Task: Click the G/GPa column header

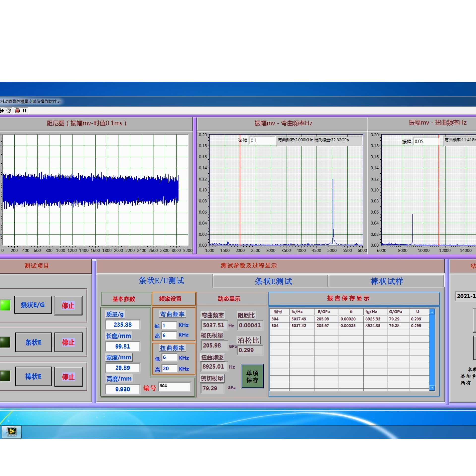Action: (398, 312)
